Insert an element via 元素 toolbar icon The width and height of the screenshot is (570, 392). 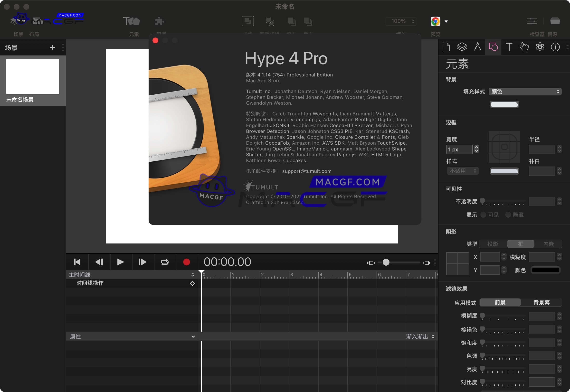click(x=132, y=21)
